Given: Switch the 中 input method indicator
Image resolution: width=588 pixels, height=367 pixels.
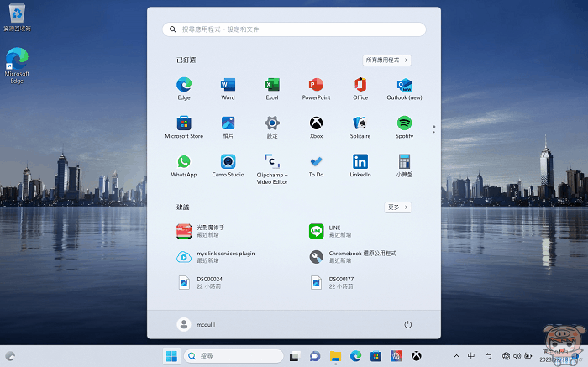Looking at the screenshot, I should (471, 356).
